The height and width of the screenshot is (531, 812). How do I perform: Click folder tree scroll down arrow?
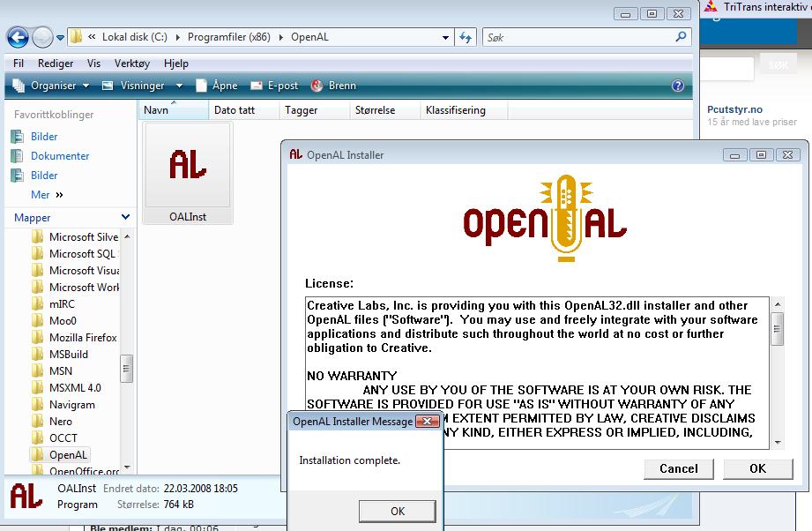coord(127,467)
